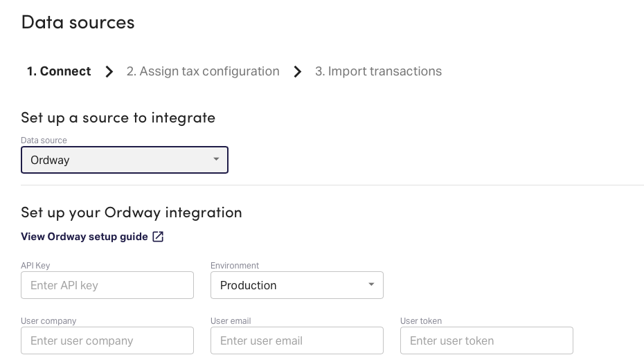This screenshot has height=364, width=644.
Task: Click the 'Set up your Ordway integration' heading
Action: (132, 212)
